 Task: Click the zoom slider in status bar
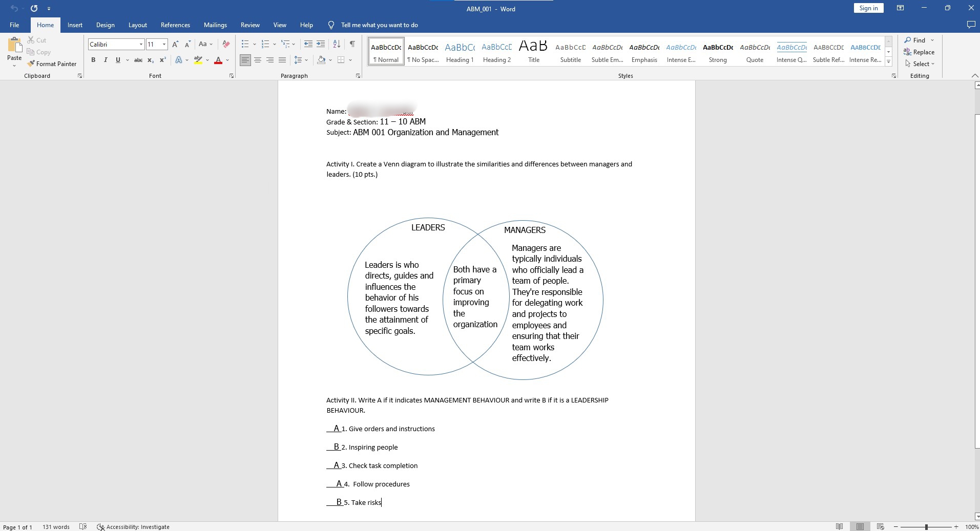click(926, 527)
